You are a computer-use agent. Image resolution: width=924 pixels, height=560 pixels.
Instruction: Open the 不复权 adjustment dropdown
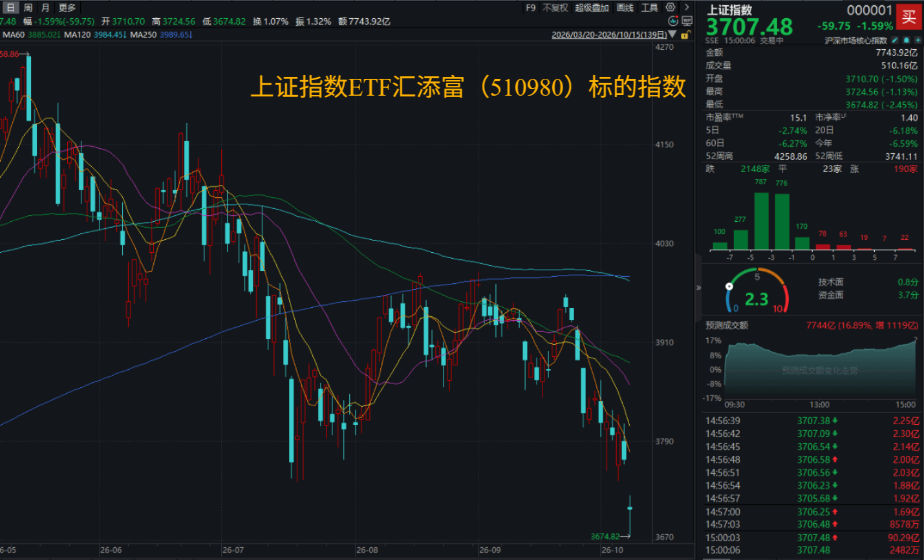pyautogui.click(x=555, y=8)
